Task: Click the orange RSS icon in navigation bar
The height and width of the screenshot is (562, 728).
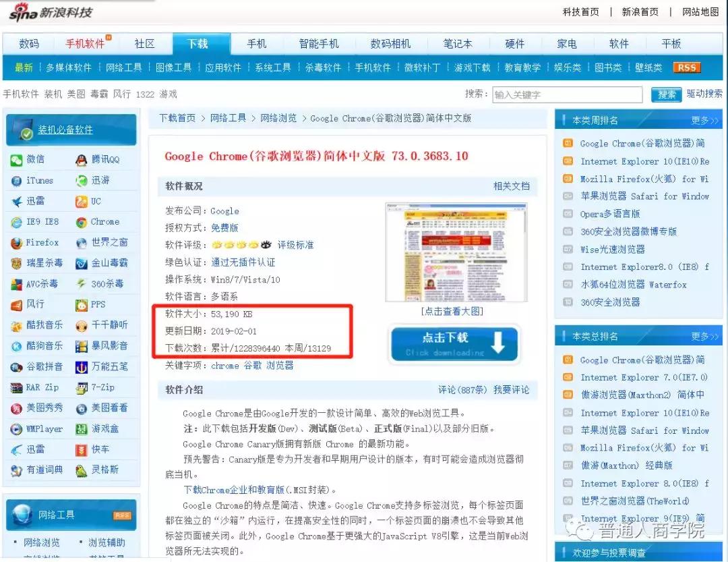Action: (x=686, y=67)
